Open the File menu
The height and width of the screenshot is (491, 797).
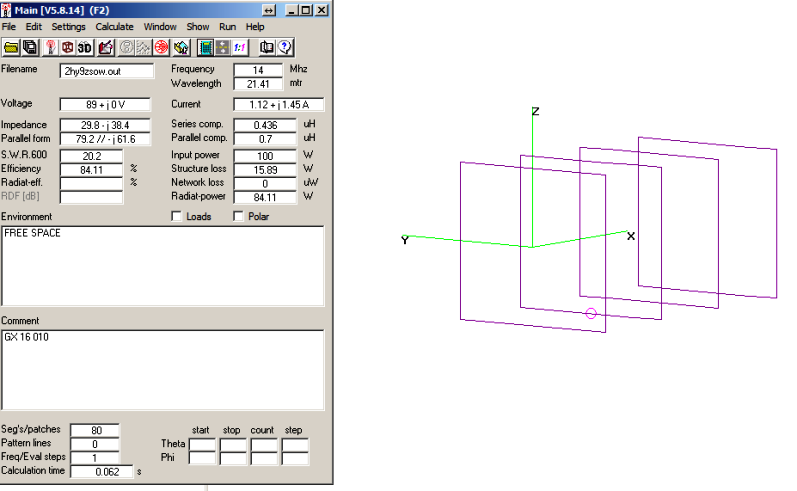click(9, 27)
